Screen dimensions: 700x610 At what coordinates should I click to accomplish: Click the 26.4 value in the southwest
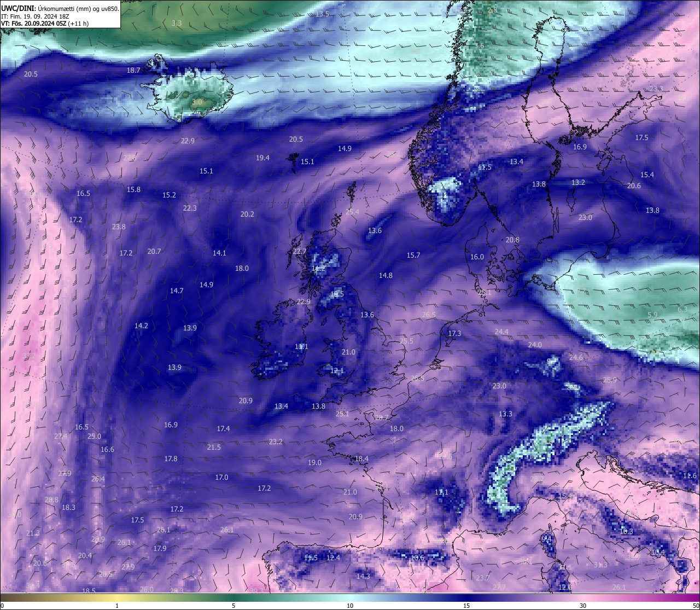click(x=98, y=479)
